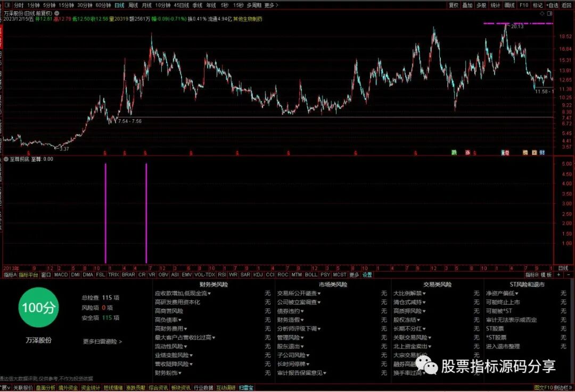Open the 画线 drawing tools
This screenshot has height=392, width=575.
click(x=510, y=5)
